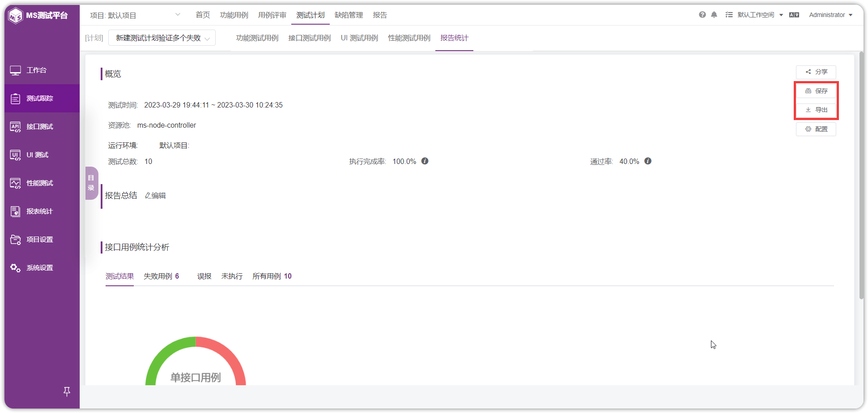Show the 所有用例 10 tab
The height and width of the screenshot is (413, 868).
(272, 276)
